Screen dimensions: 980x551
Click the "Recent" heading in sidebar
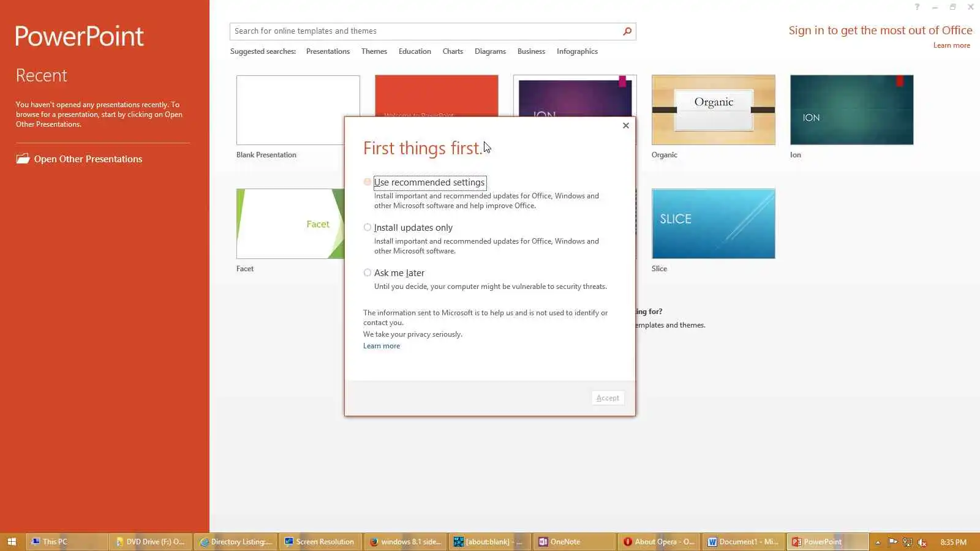(42, 75)
